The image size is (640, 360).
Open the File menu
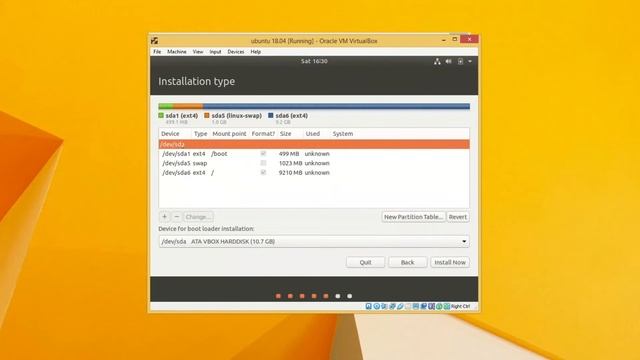pos(157,52)
